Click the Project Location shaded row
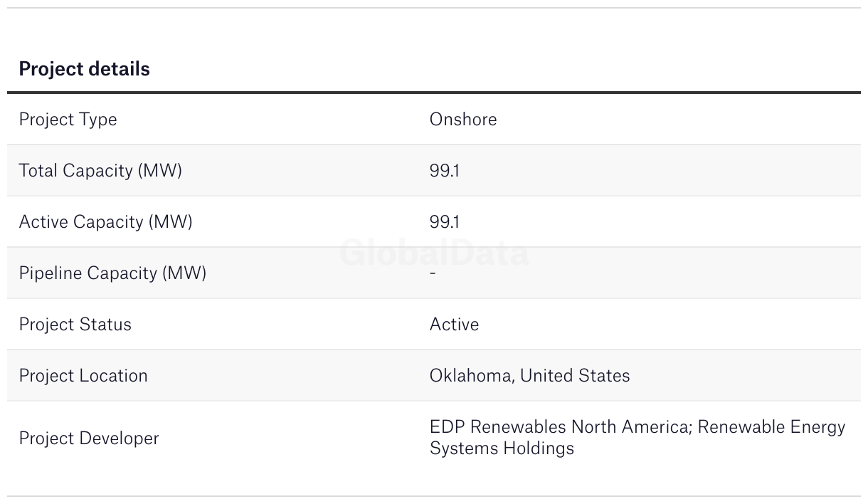The height and width of the screenshot is (504, 868). (434, 376)
